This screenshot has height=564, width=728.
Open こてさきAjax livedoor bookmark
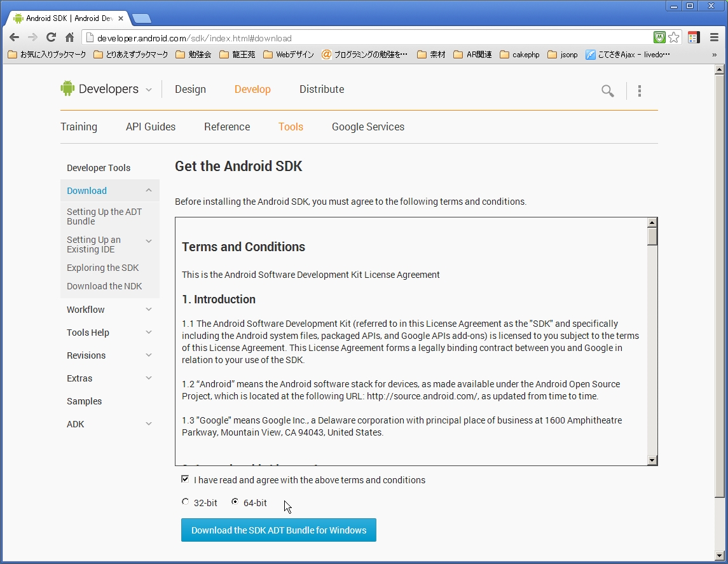[628, 55]
